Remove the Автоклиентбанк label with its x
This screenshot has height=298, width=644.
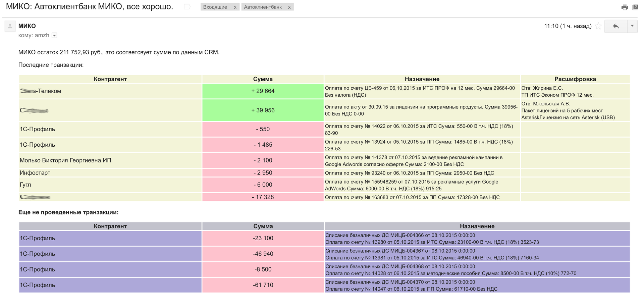[x=289, y=7]
